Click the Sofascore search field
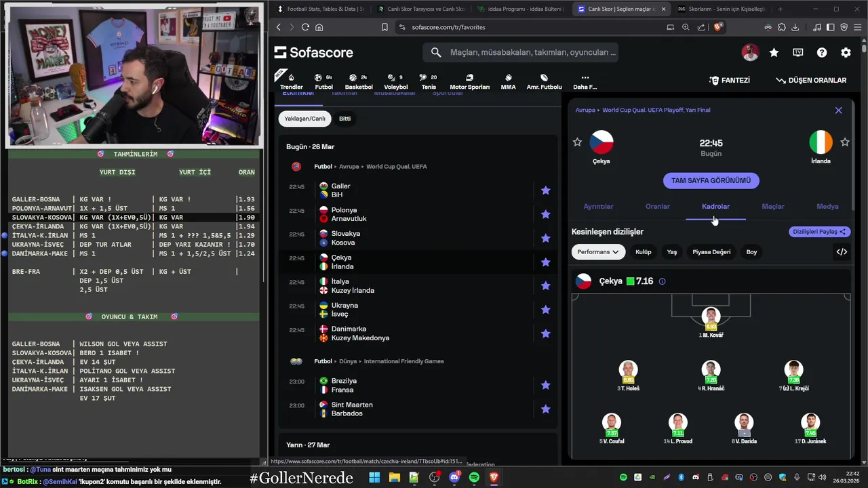 (521, 52)
